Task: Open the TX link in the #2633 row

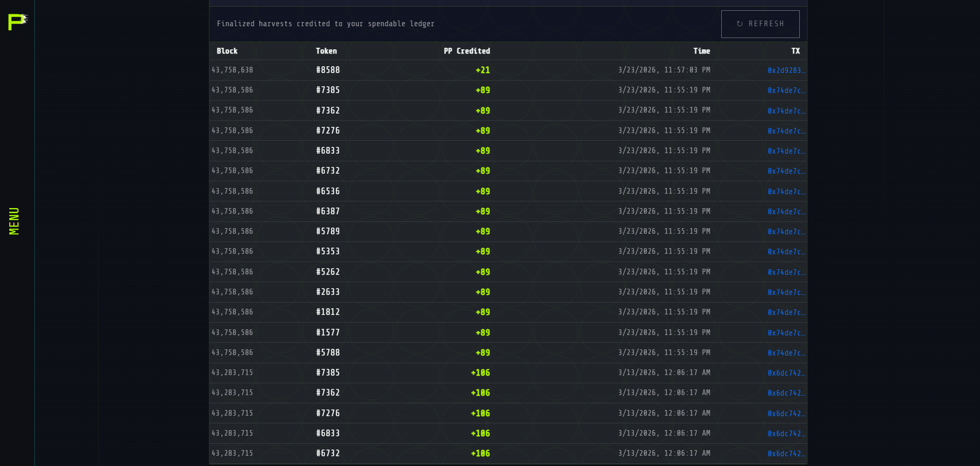Action: coord(786,292)
